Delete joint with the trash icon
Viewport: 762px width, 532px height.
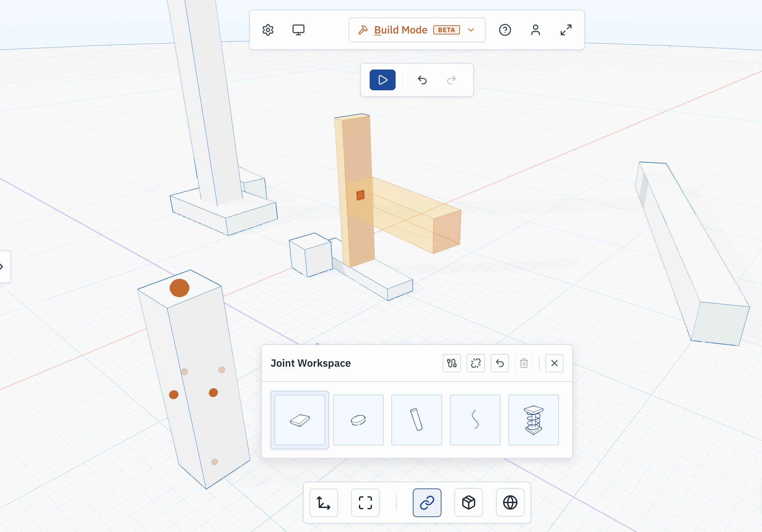pos(524,363)
